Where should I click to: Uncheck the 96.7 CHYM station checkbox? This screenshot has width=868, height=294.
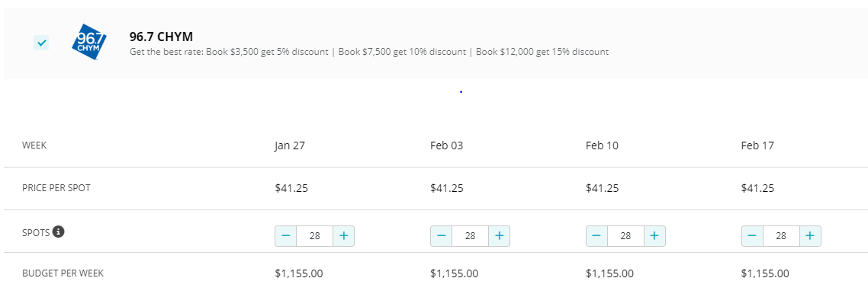click(41, 43)
